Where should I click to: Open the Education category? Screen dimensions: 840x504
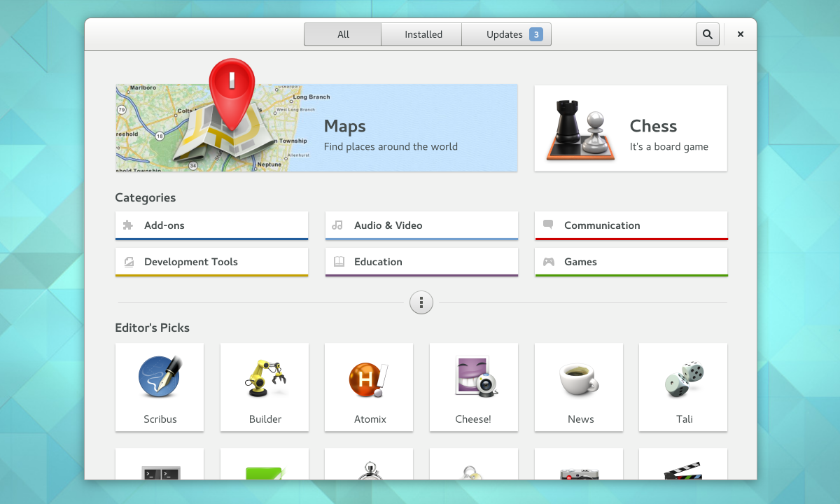coord(421,262)
